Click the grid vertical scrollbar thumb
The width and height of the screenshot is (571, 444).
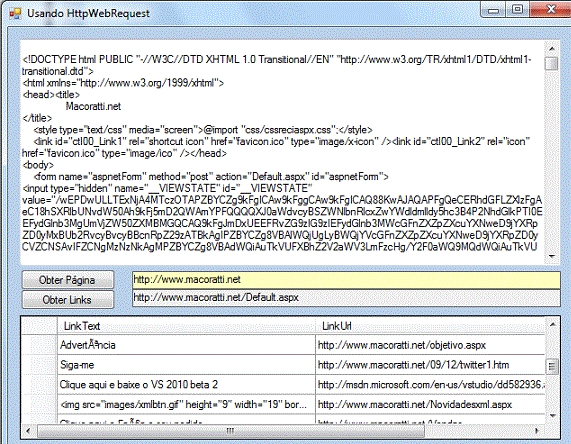point(552,366)
